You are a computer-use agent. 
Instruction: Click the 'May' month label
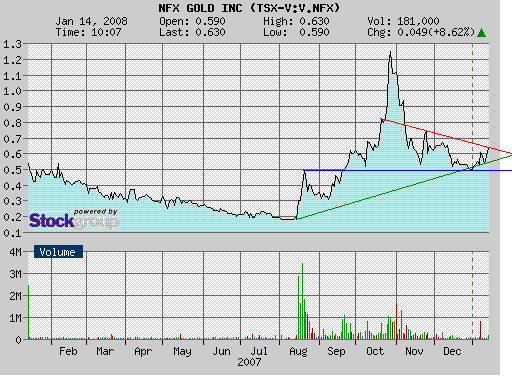pyautogui.click(x=182, y=351)
